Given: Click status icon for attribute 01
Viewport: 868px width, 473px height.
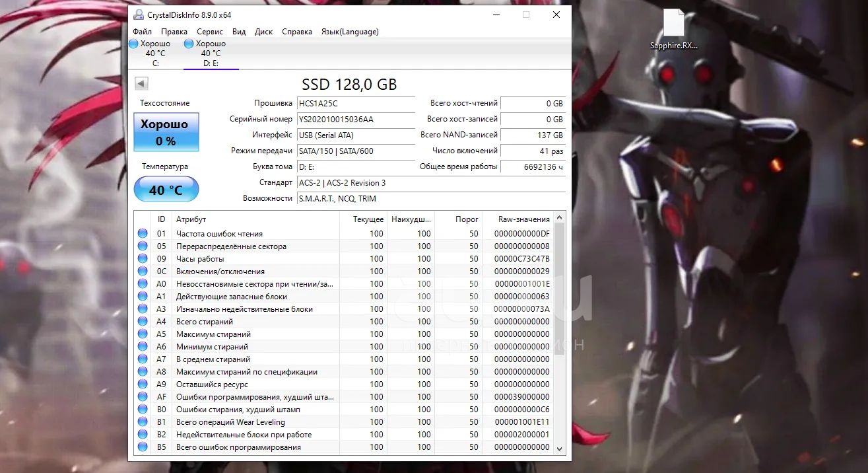Looking at the screenshot, I should (143, 233).
